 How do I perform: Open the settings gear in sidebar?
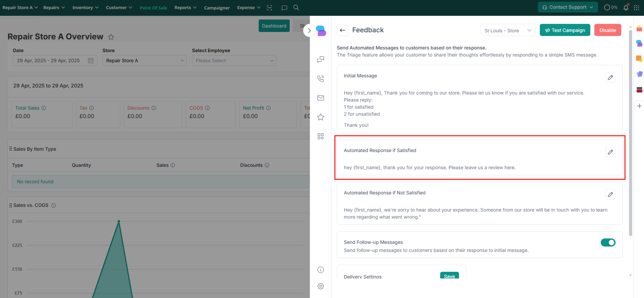point(321,286)
